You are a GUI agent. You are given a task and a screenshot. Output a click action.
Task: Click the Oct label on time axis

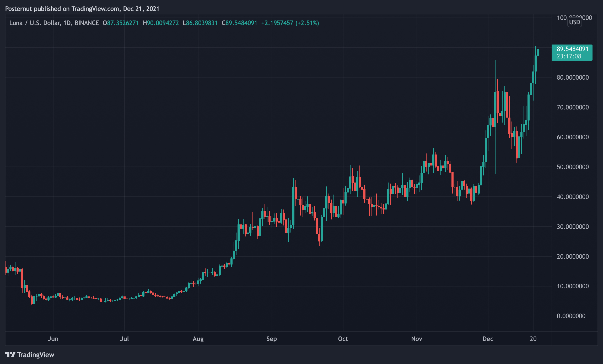click(x=343, y=339)
